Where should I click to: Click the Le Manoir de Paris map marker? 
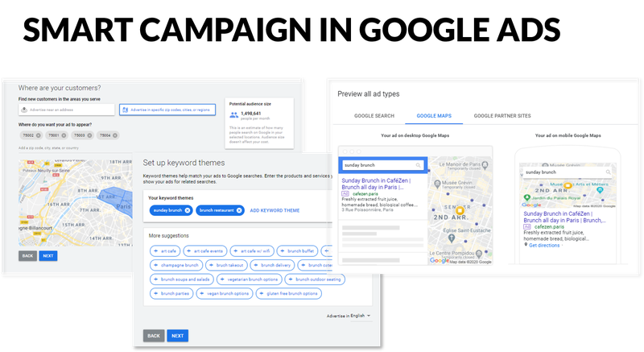485,165
